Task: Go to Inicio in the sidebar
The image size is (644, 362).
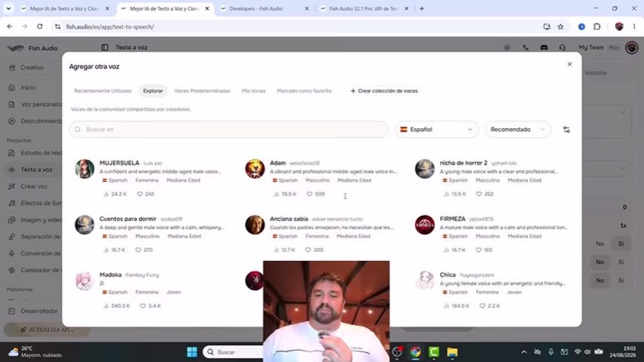Action: (x=28, y=88)
